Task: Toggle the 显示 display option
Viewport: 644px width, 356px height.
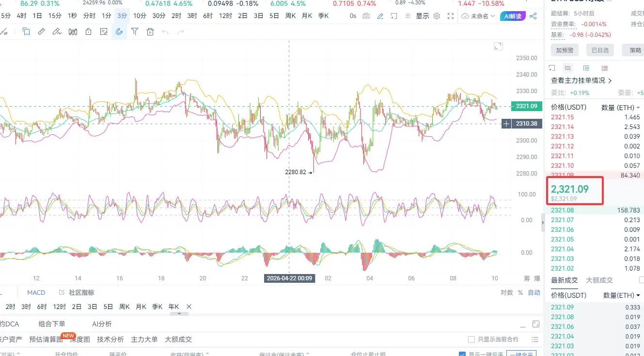Action: coord(423,16)
